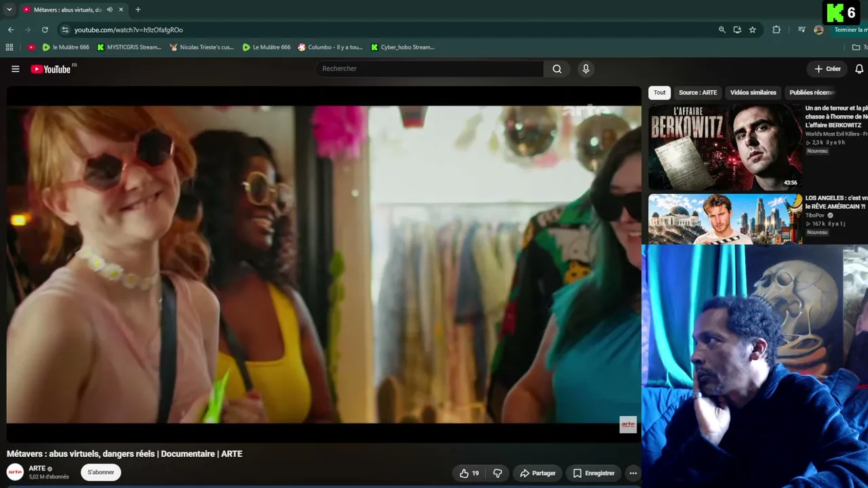The width and height of the screenshot is (868, 488).
Task: Open the Los Angeles TiboPov video thumbnail
Action: pos(725,219)
